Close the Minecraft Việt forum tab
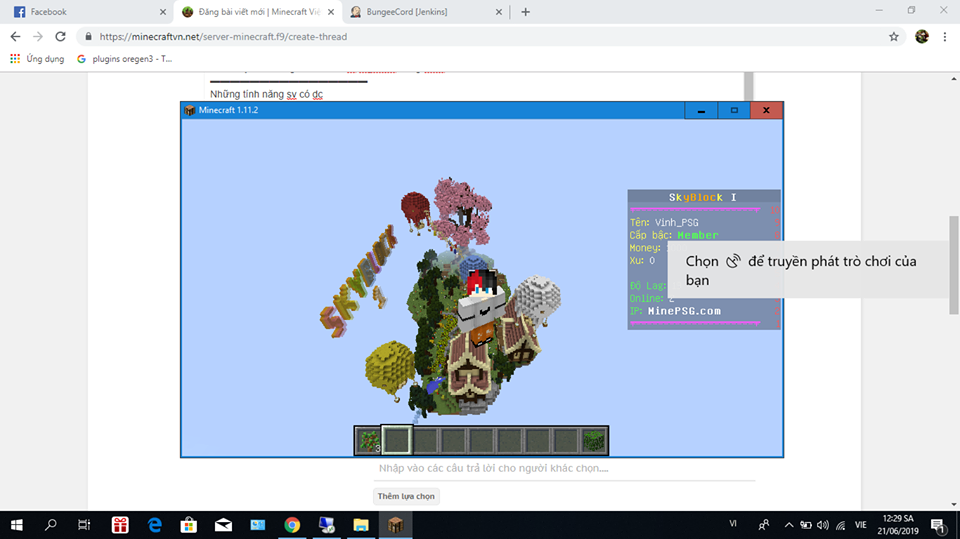The width and height of the screenshot is (960, 539). point(331,12)
